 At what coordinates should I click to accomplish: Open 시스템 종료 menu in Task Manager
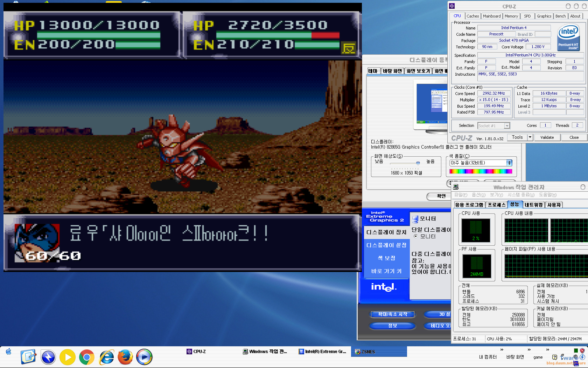(x=521, y=195)
